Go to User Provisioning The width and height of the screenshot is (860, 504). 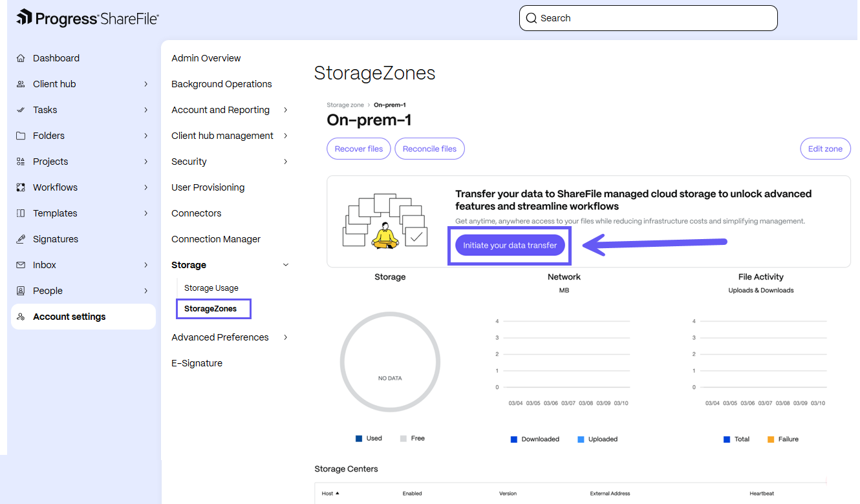(x=208, y=187)
